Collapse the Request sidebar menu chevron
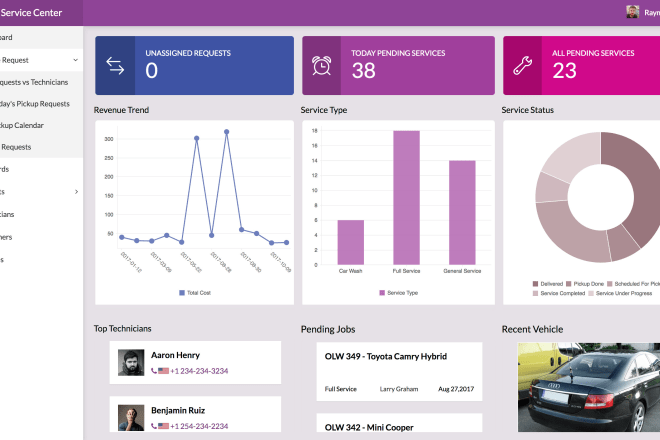The height and width of the screenshot is (440, 660). tap(75, 60)
